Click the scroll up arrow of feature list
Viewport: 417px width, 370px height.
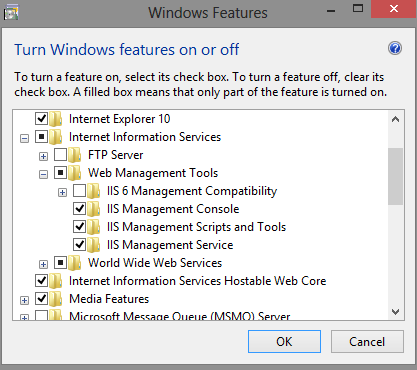pyautogui.click(x=396, y=119)
